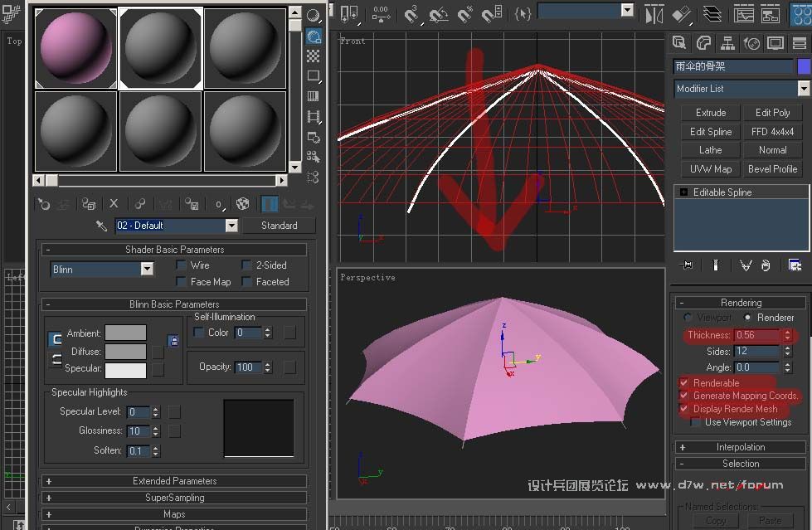Pick material with the eyedropper icon
The height and width of the screenshot is (530, 812).
click(x=101, y=226)
